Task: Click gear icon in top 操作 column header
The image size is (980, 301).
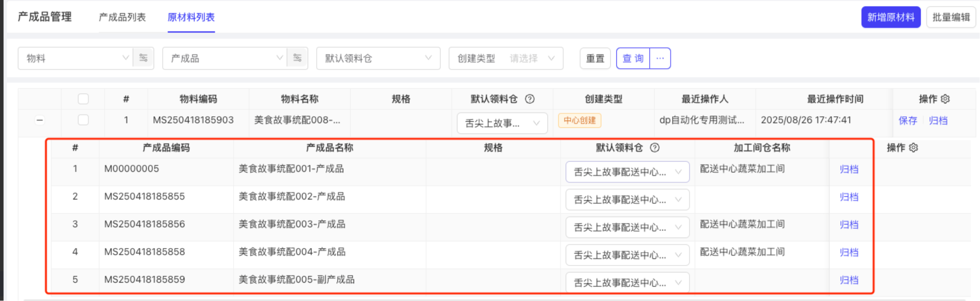Action: 946,99
